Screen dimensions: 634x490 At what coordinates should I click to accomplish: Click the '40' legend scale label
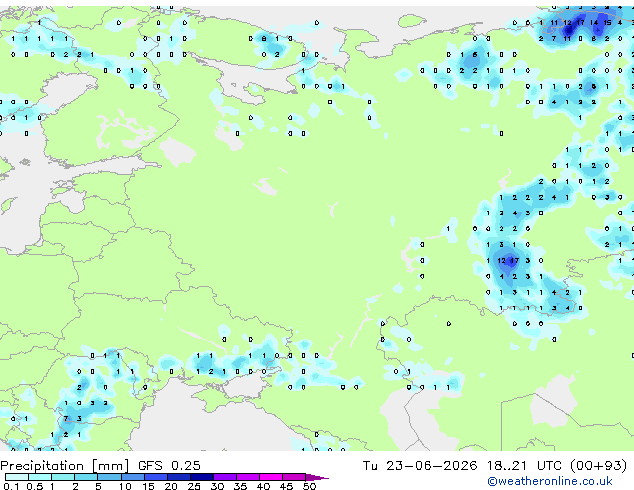tap(264, 486)
